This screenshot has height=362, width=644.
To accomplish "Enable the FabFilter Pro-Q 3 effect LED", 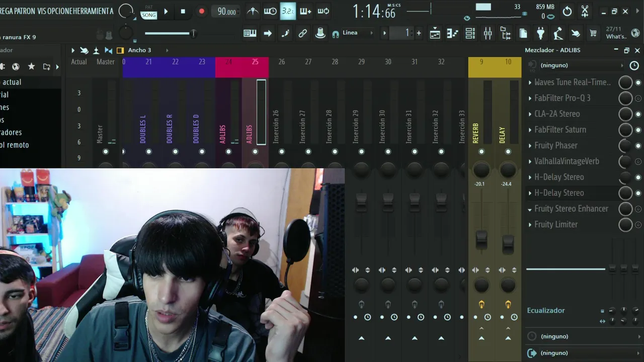I will point(638,99).
